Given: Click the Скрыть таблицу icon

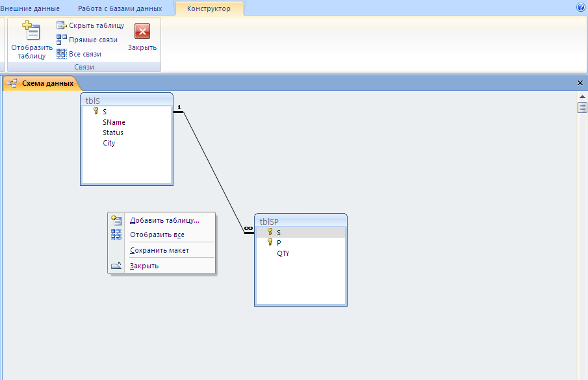Looking at the screenshot, I should point(62,25).
